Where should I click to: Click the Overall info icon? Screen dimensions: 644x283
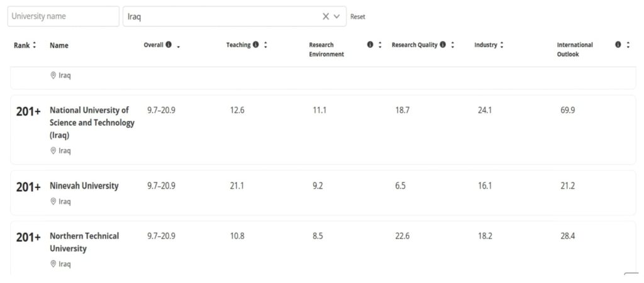point(169,45)
